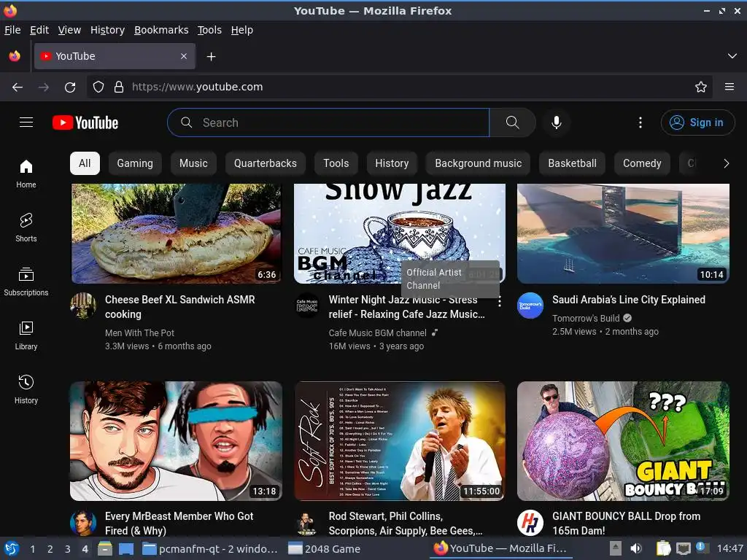The height and width of the screenshot is (560, 747).
Task: Open Cheese Beef XL Sandwich video title
Action: [180, 307]
